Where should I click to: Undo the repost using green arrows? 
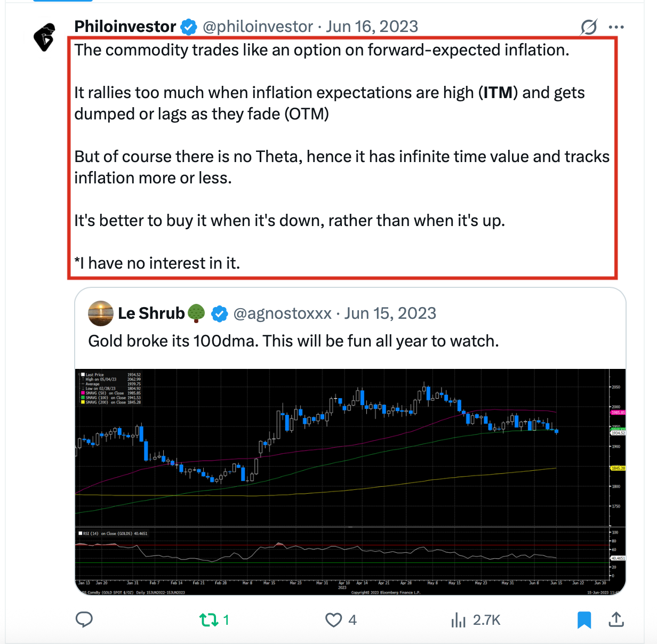pyautogui.click(x=209, y=619)
